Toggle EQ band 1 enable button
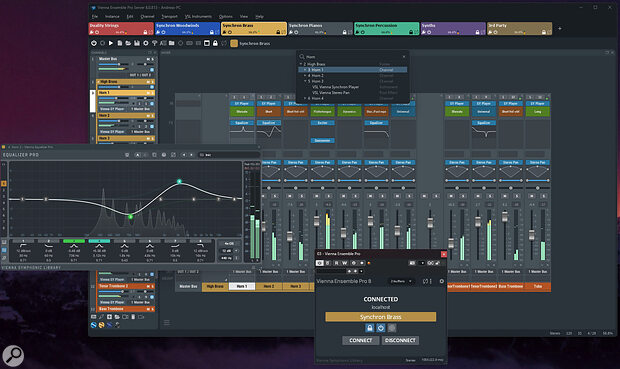Screen dimensions: 620x369 (23, 241)
